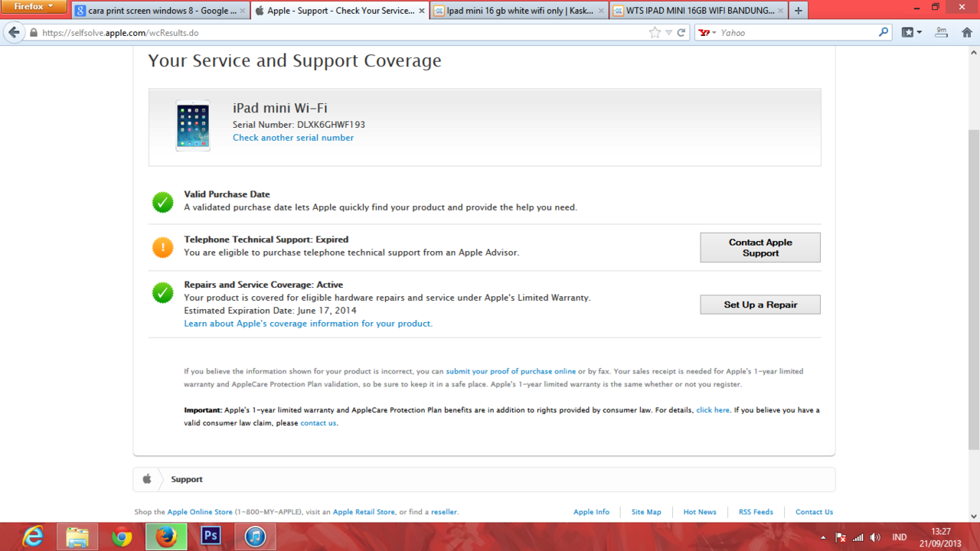The image size is (980, 551).
Task: Click 'Check another serial number' link
Action: [293, 138]
